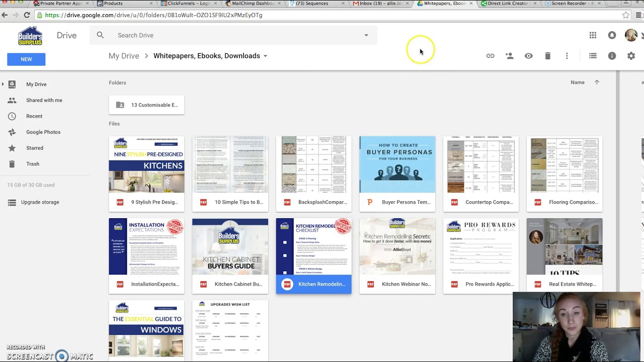Select the 10 Simple Tips to B... file
Screen dimensions: 644x362
click(230, 174)
